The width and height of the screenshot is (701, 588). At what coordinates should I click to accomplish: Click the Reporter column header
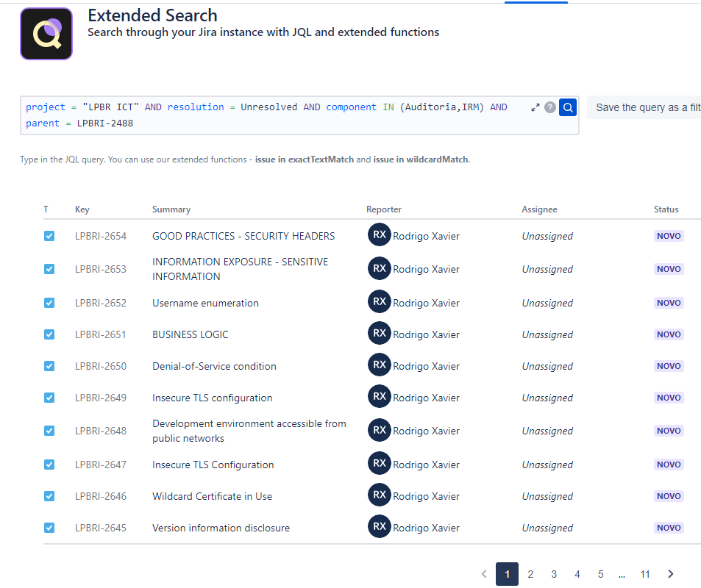(383, 209)
